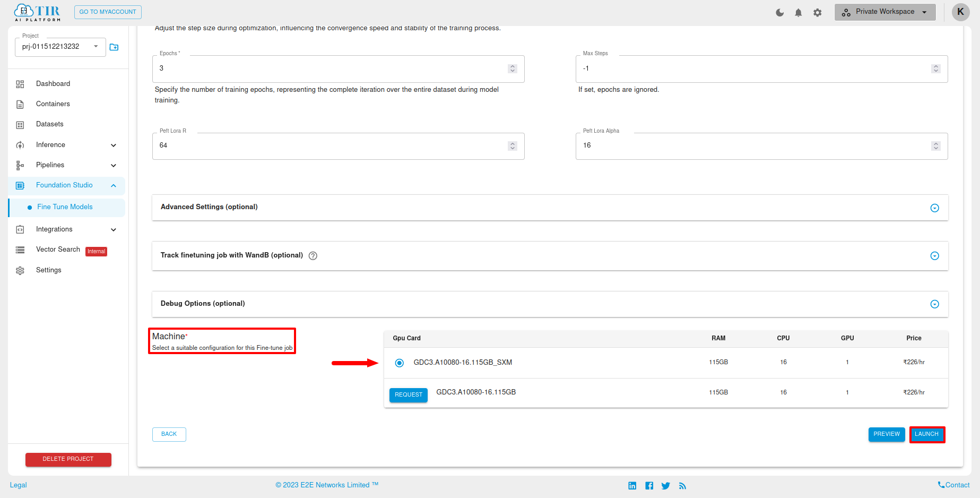Expand the Inference menu chevron
Viewport: 980px width, 498px height.
114,145
